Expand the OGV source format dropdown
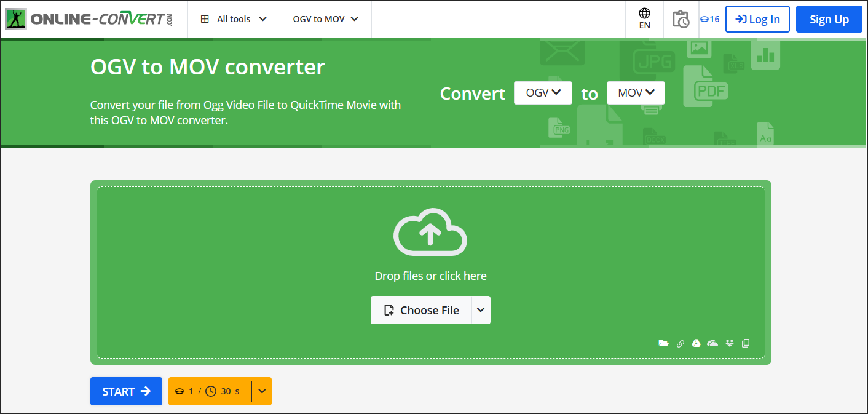868x414 pixels. point(543,93)
